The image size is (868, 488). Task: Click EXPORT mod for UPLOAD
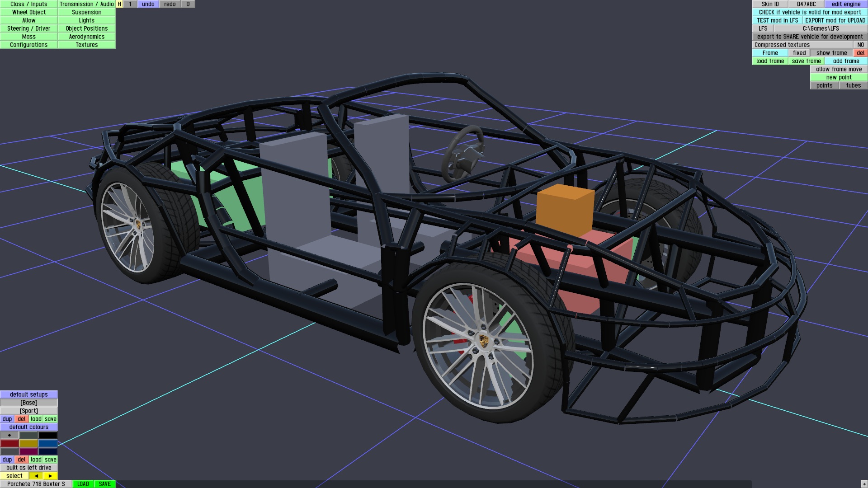point(835,20)
